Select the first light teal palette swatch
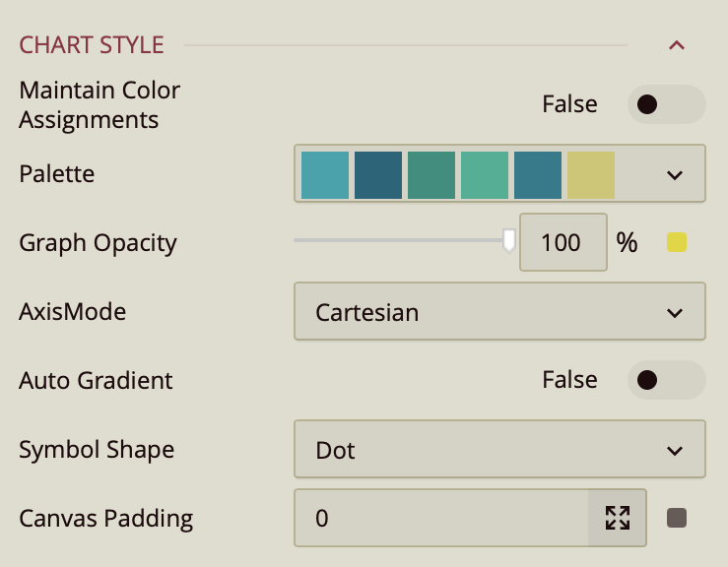 click(325, 174)
